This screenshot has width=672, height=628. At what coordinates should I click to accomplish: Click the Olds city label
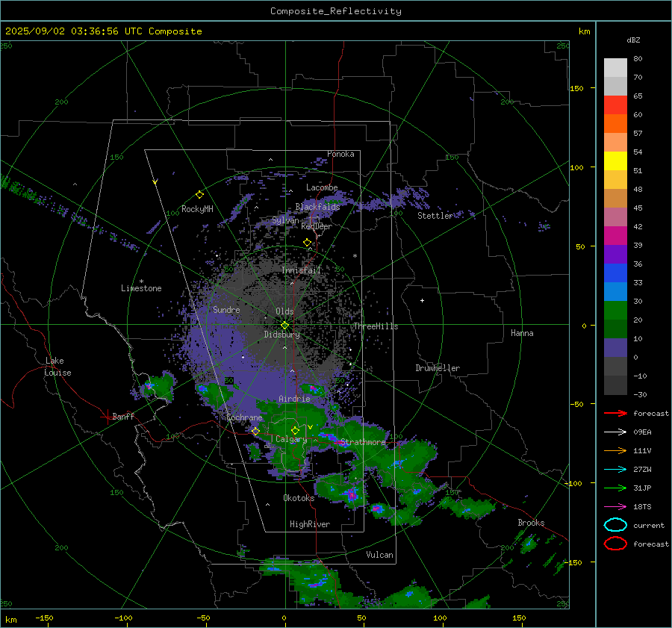284,311
